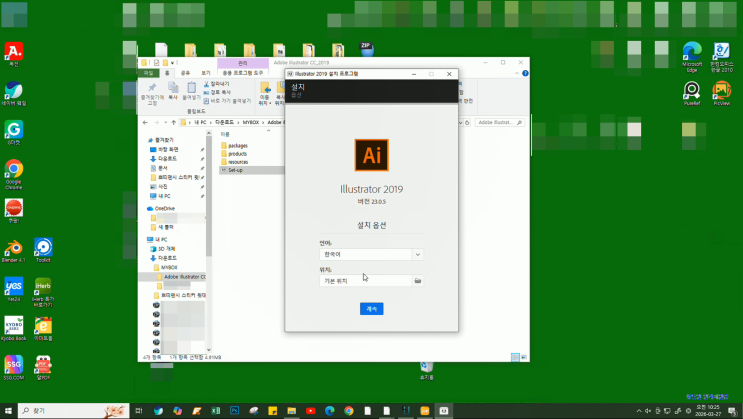The image size is (743, 419).
Task: Open Blender 4.1 desktop shortcut
Action: (x=14, y=251)
